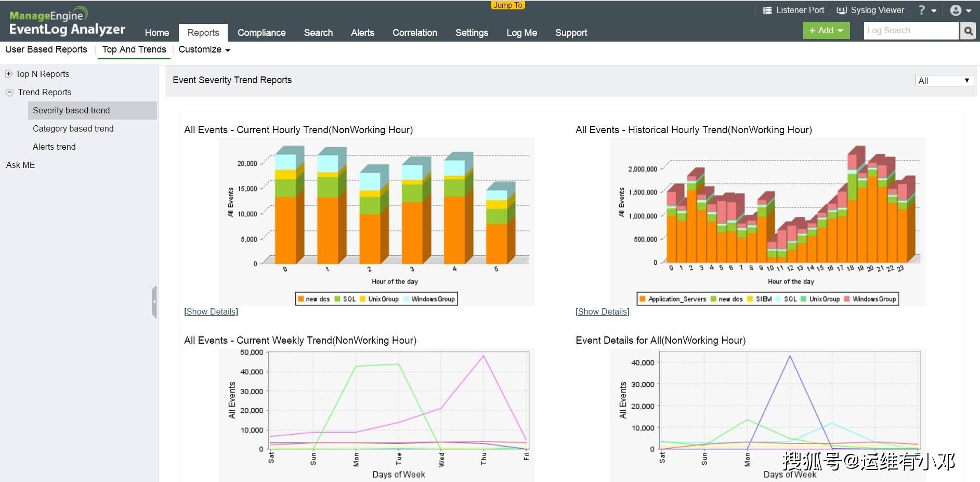980x482 pixels.
Task: Collapse the Trend Reports tree node
Action: click(x=9, y=93)
